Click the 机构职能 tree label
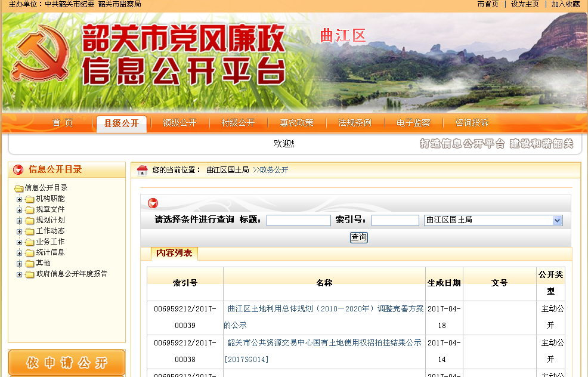Viewport: 588px width, 377px height. tap(50, 199)
